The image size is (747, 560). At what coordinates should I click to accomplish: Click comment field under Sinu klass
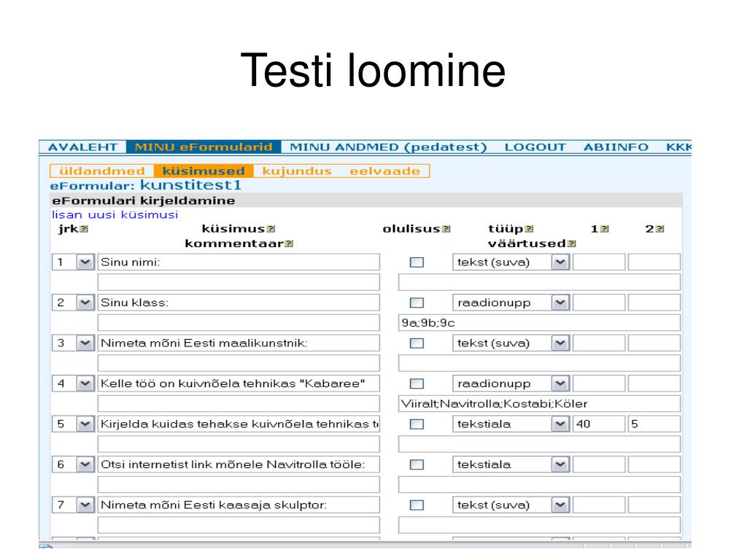click(239, 323)
